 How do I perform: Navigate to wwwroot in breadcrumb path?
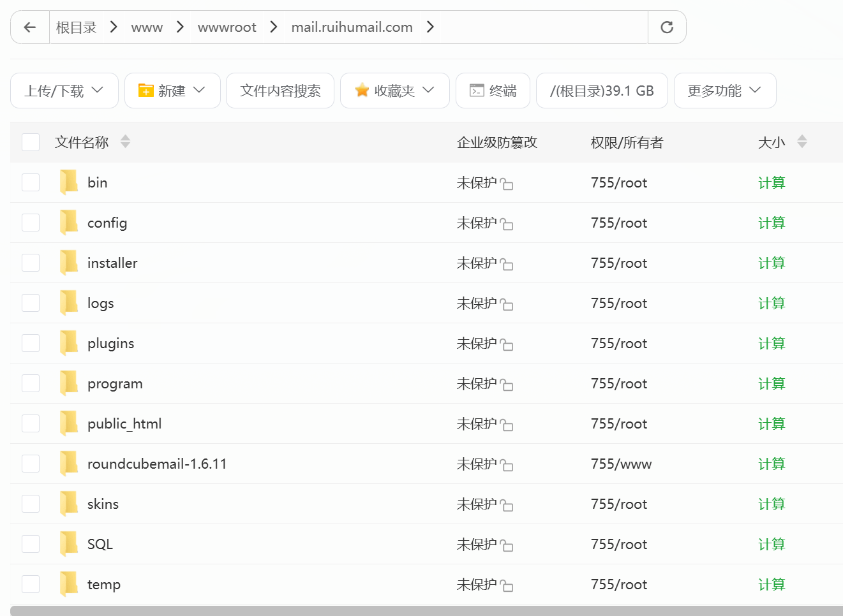(227, 27)
